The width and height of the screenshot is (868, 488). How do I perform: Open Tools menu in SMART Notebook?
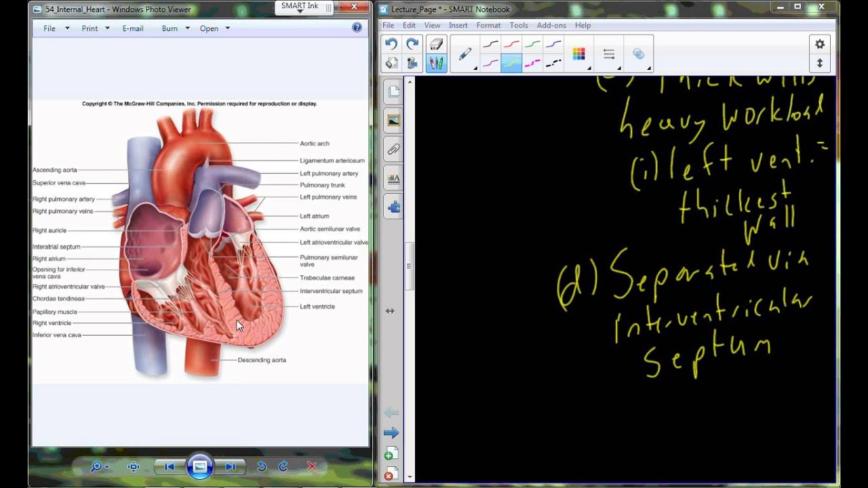pyautogui.click(x=519, y=25)
